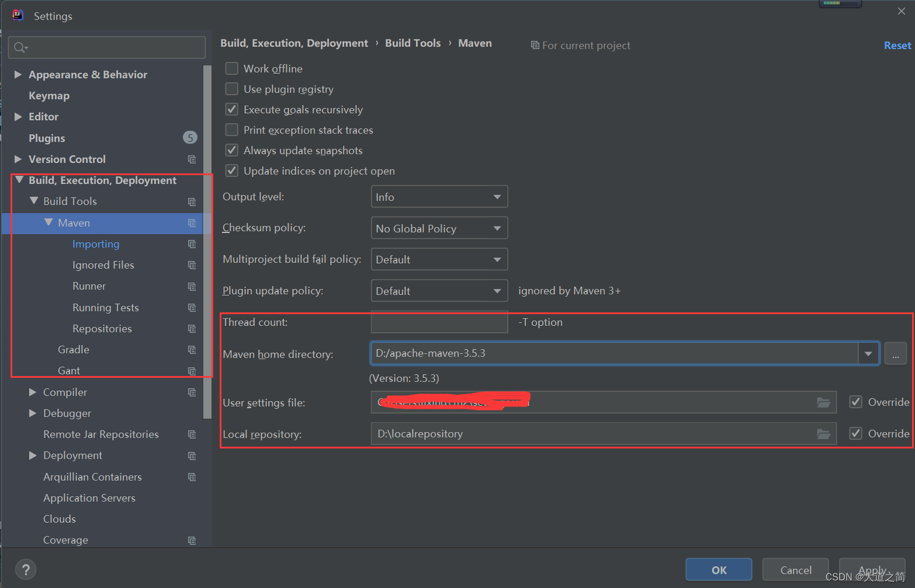The width and height of the screenshot is (915, 588).
Task: Select Application Servers settings page
Action: [89, 498]
